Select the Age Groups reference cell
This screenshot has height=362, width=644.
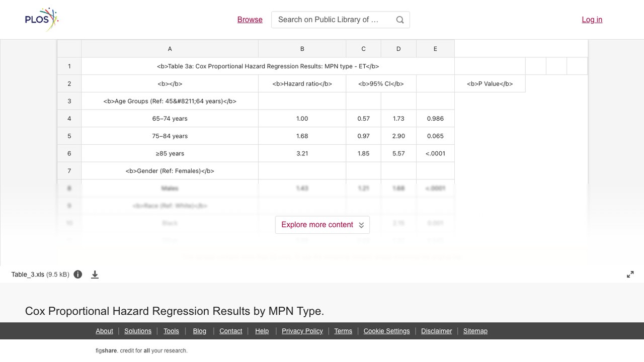(x=170, y=101)
